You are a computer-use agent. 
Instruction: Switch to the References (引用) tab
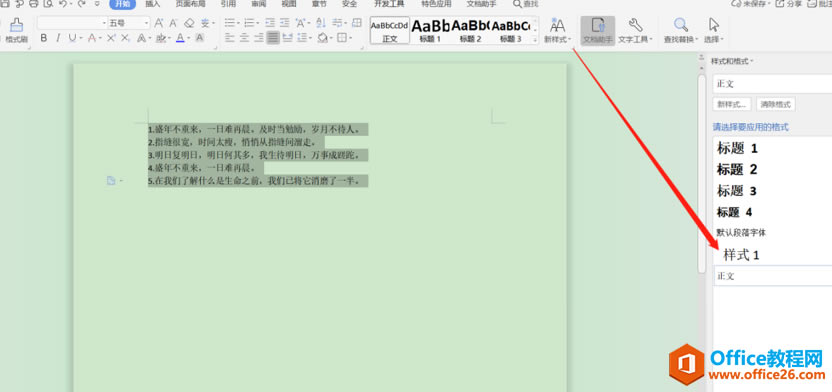pos(228,4)
